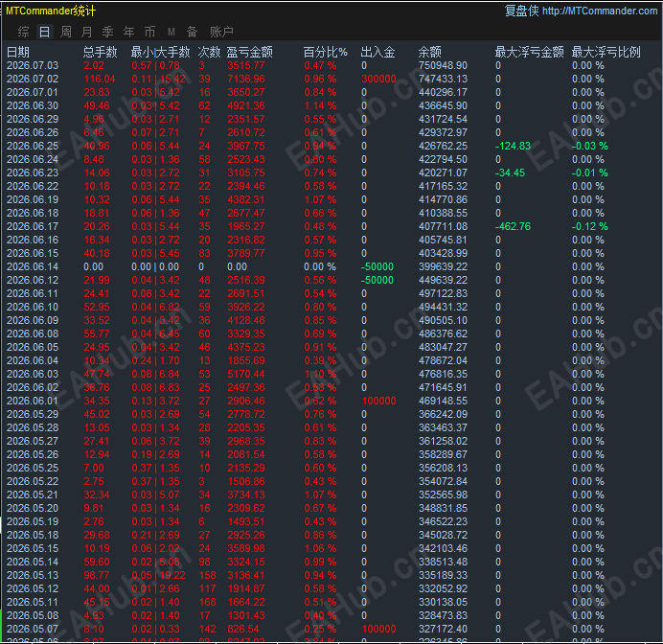The image size is (663, 644).
Task: Click profit amount 826.54
Action: tap(243, 630)
